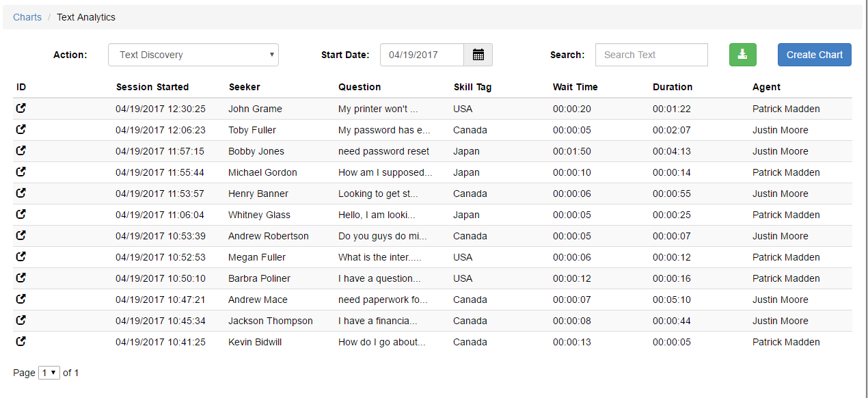The width and height of the screenshot is (868, 398).
Task: Open the session icon for Bobby Jones
Action: pos(21,150)
